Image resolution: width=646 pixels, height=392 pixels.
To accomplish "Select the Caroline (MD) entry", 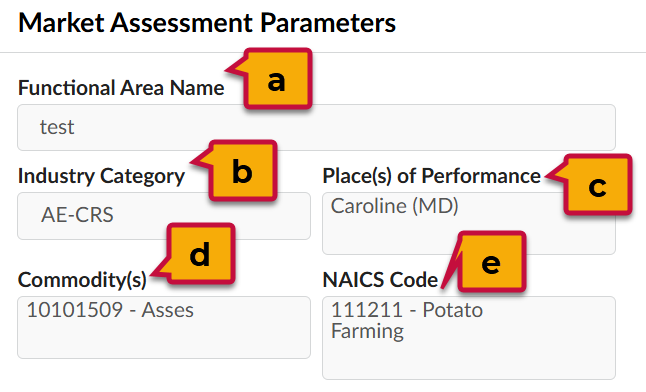I will (395, 206).
